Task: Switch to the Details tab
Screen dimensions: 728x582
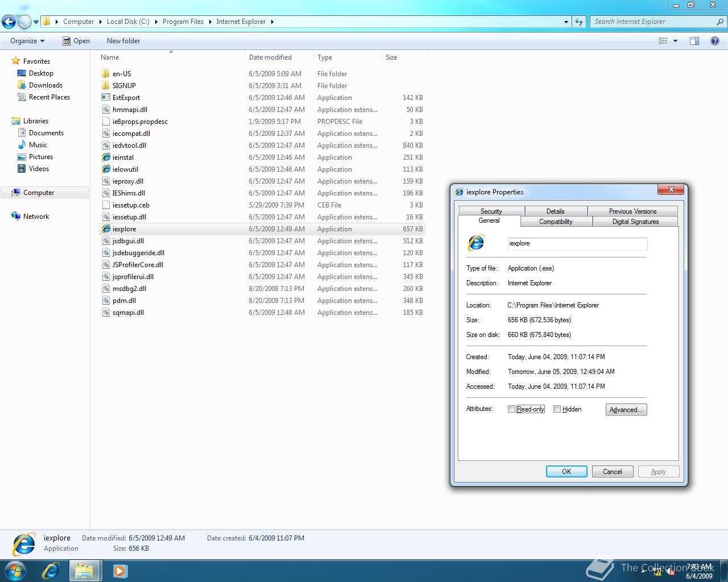Action: [556, 211]
